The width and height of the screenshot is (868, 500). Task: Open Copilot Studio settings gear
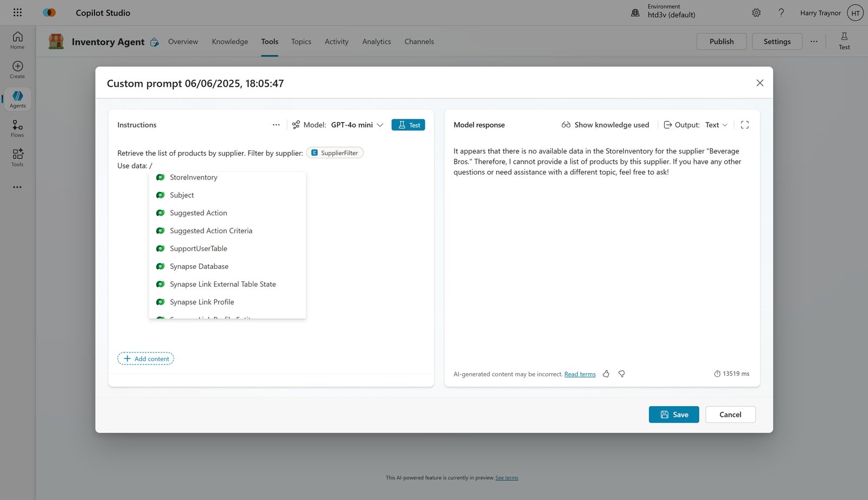[x=756, y=12]
